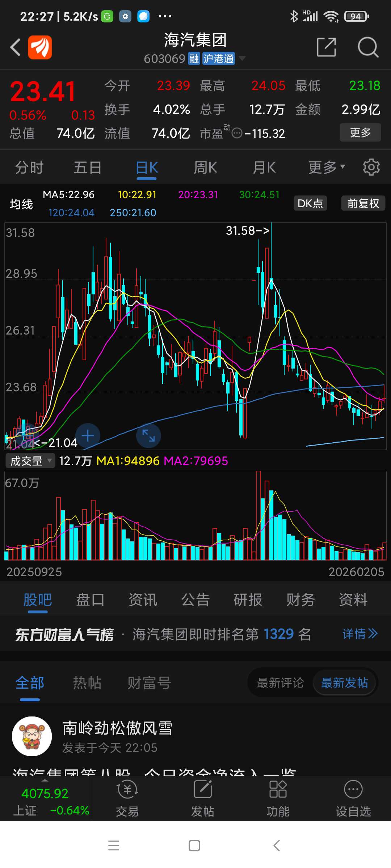
Task: Open the 盘口 tab
Action: point(90,600)
